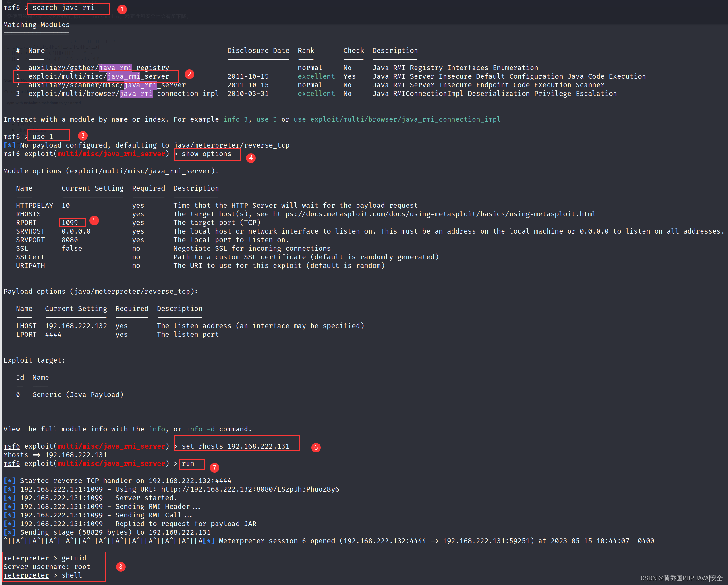728x585 pixels.
Task: Click the first 'msf6' prompt at top
Action: pyautogui.click(x=12, y=8)
